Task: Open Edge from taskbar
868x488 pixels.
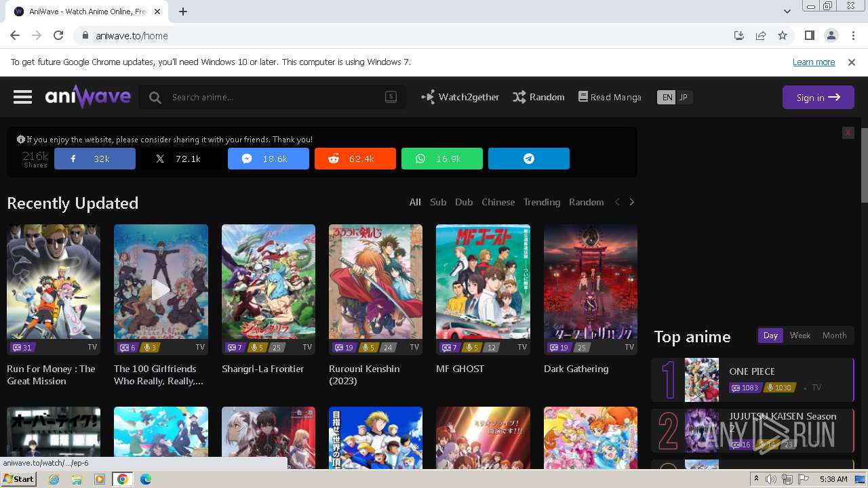Action: click(145, 479)
